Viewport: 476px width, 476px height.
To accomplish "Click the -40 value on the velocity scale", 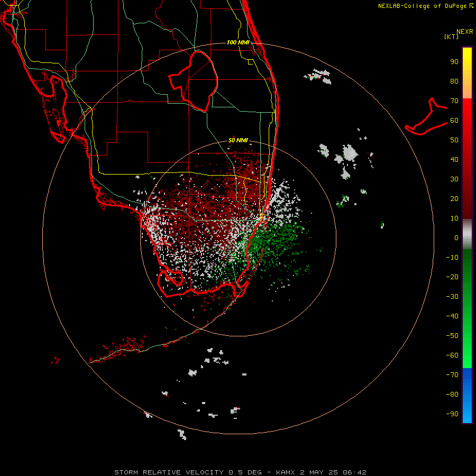I will (x=452, y=316).
